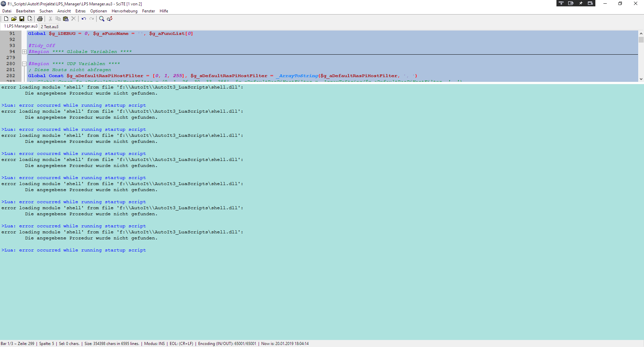
Task: Open the Extras menu
Action: (80, 11)
